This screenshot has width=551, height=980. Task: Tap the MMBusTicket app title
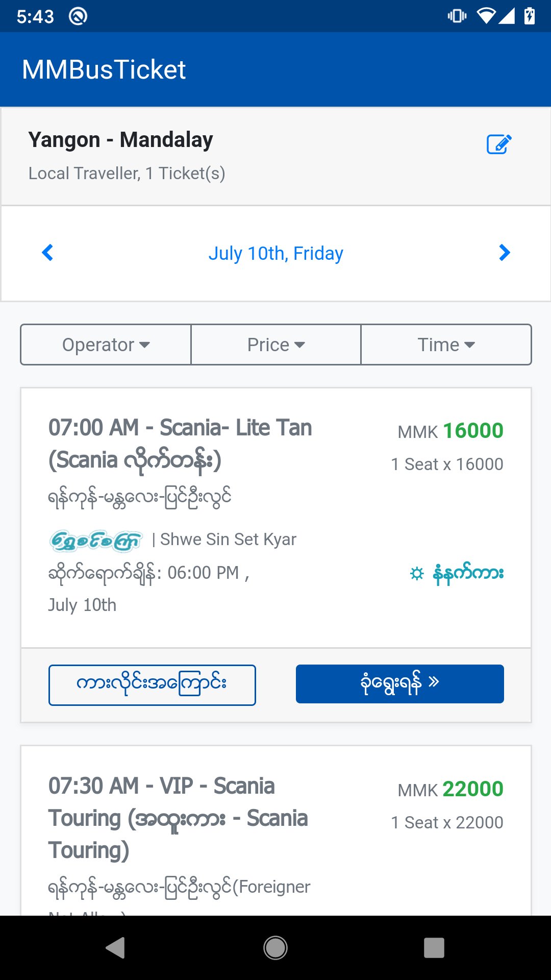(104, 70)
